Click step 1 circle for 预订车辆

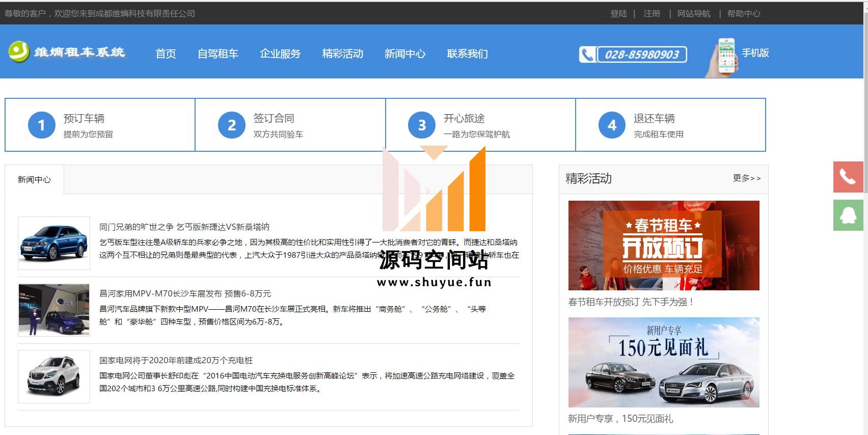pos(42,125)
